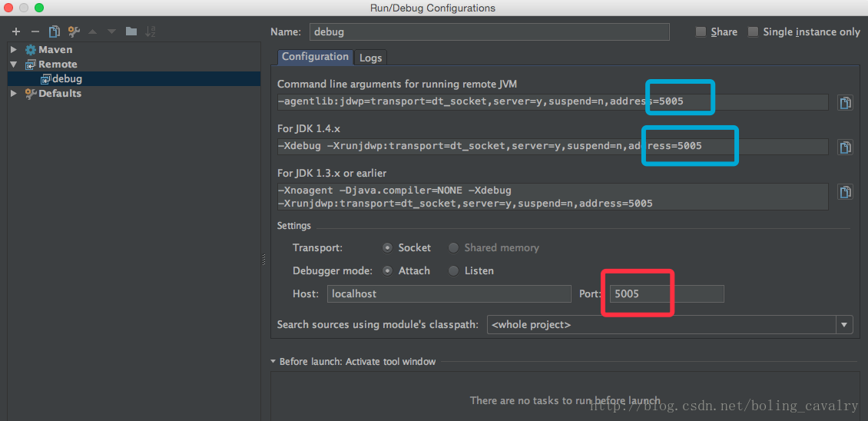Copy the JVM agentlib command line arguments
The width and height of the screenshot is (868, 421).
point(845,103)
